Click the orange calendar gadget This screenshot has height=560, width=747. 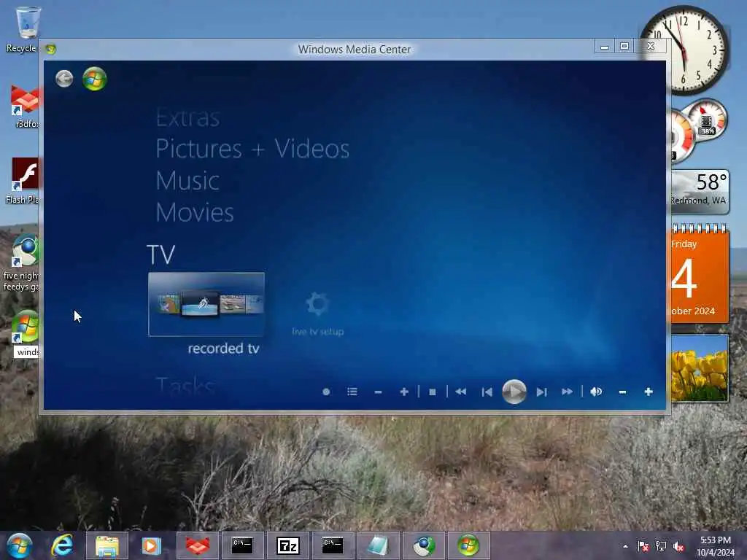pos(700,274)
